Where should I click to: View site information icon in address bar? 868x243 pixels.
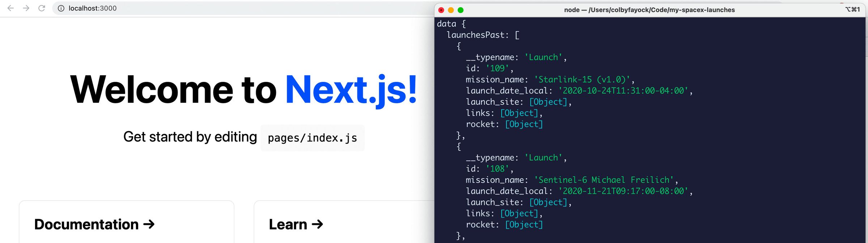[61, 8]
